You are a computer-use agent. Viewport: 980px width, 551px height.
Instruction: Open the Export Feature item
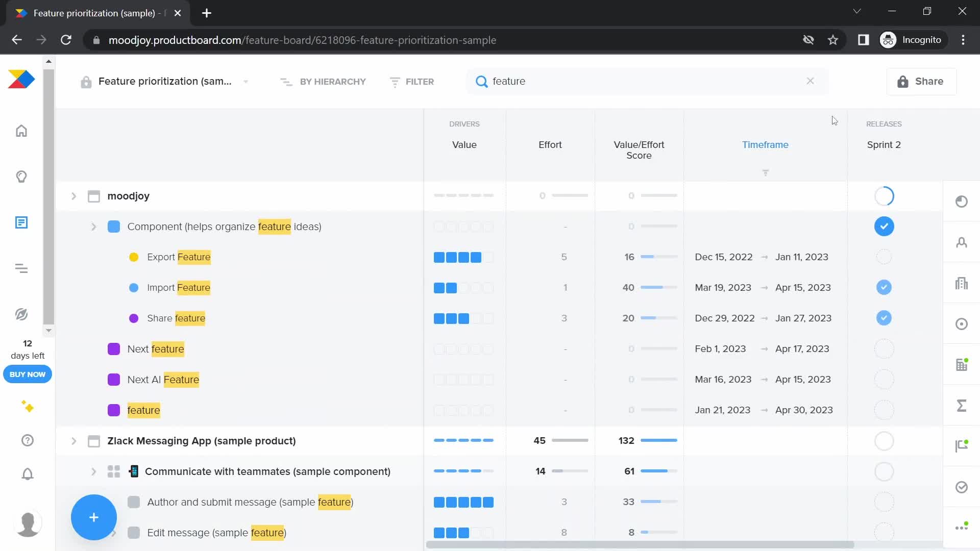coord(179,257)
